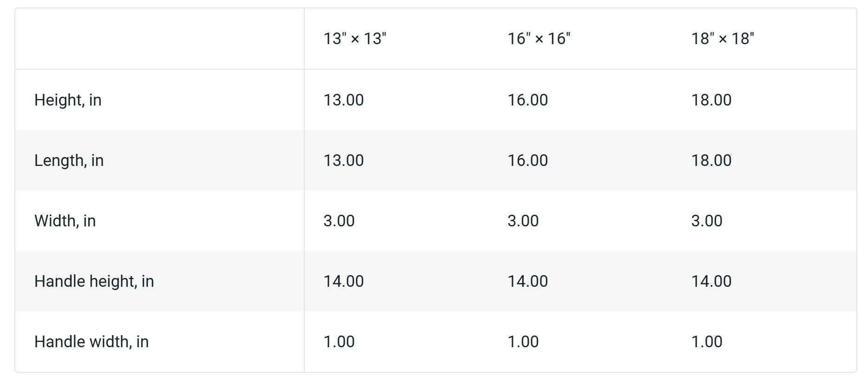Viewport: 868px width, 383px height.
Task: Click Handle height 14.00 for 18" × 18"
Action: click(711, 281)
